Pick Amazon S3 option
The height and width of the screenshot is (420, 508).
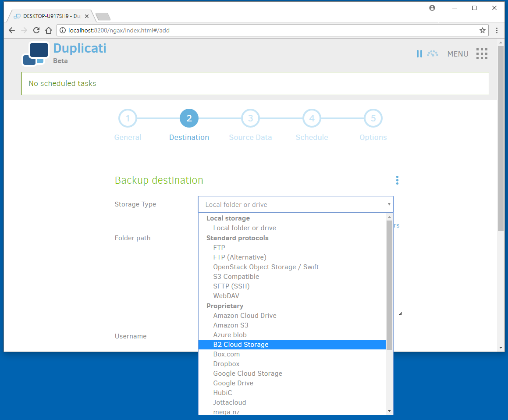[292, 325]
